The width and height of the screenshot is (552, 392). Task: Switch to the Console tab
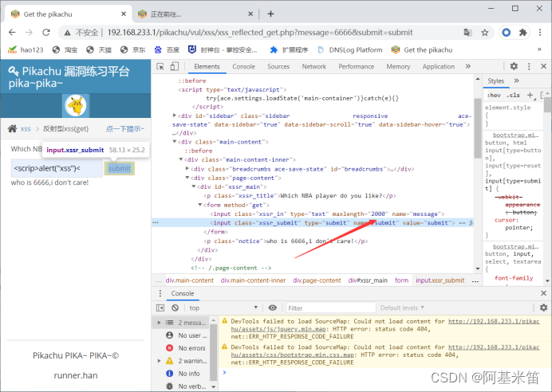click(243, 66)
